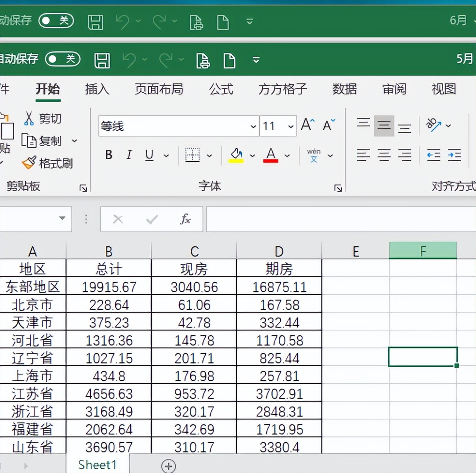Decrease indent
476x473 pixels.
tap(434, 155)
